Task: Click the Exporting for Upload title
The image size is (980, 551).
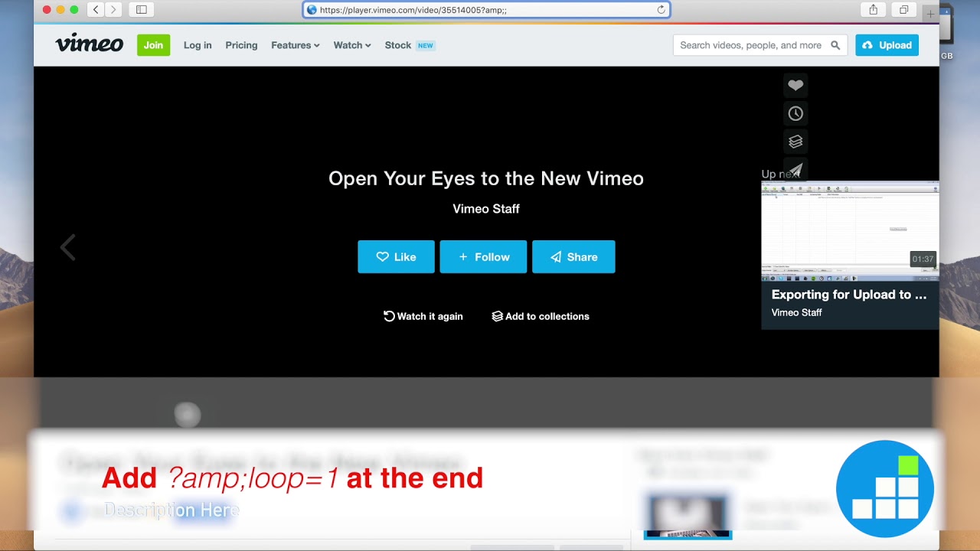Action: tap(849, 295)
